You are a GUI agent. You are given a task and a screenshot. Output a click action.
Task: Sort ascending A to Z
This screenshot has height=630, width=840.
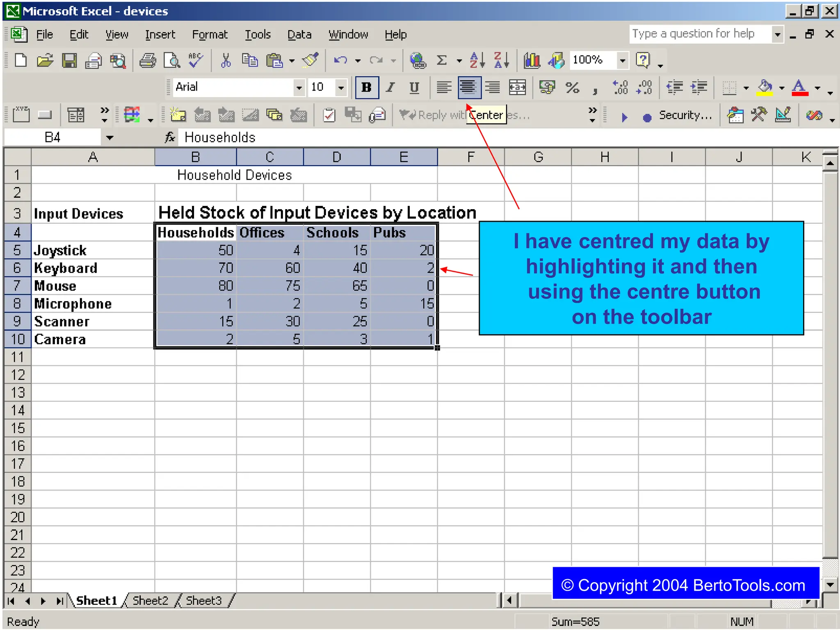coord(477,61)
